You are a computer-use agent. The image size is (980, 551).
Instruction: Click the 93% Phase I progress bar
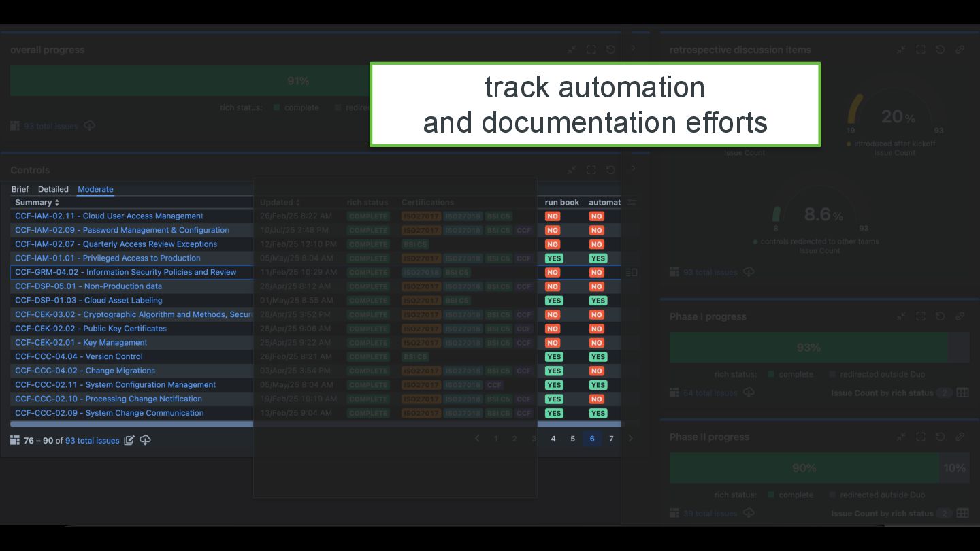pyautogui.click(x=808, y=348)
